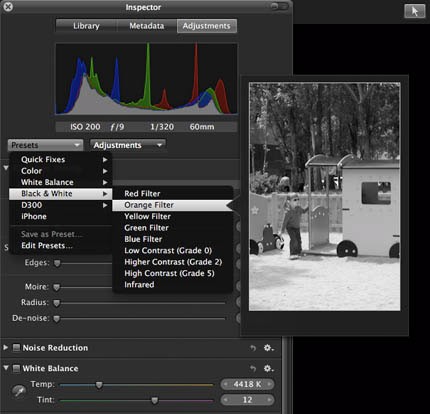Reset the Noise Reduction adjustment
The height and width of the screenshot is (414, 430).
[x=253, y=348]
